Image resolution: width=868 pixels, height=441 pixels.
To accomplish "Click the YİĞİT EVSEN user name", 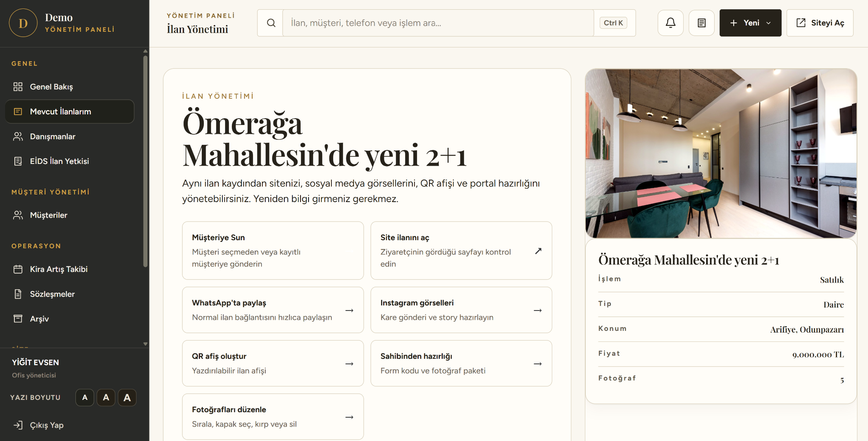I will point(36,362).
